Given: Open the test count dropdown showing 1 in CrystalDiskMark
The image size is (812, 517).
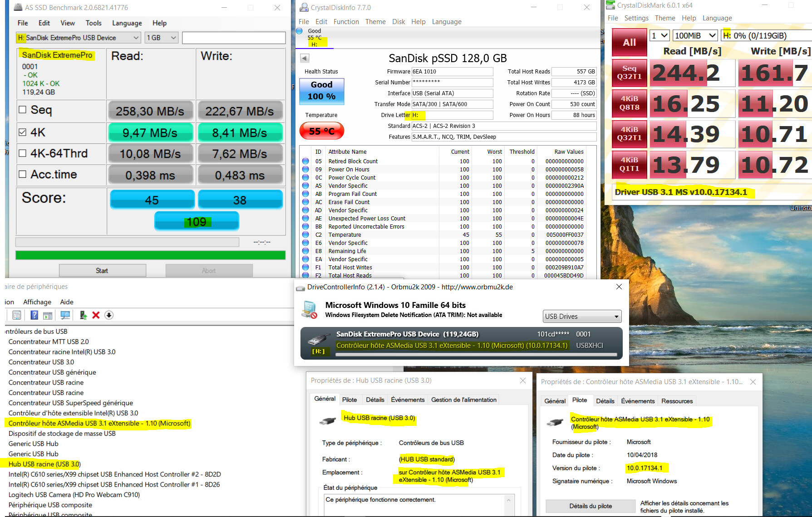Looking at the screenshot, I should point(660,35).
